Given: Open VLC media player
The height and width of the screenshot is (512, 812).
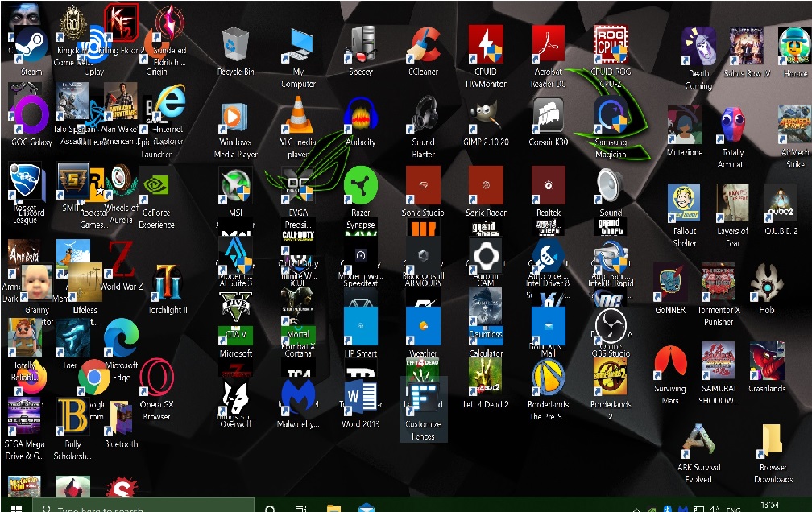Looking at the screenshot, I should point(298,115).
